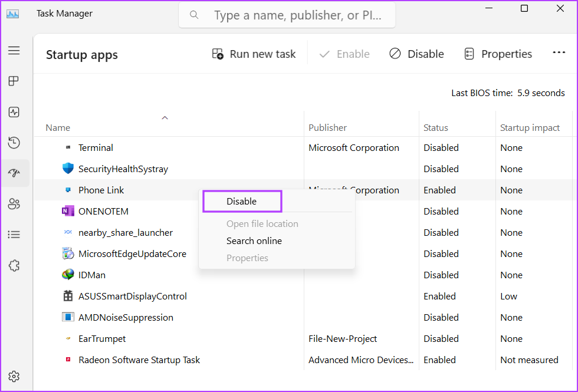
Task: Select the Phone Link row name
Action: coord(101,190)
